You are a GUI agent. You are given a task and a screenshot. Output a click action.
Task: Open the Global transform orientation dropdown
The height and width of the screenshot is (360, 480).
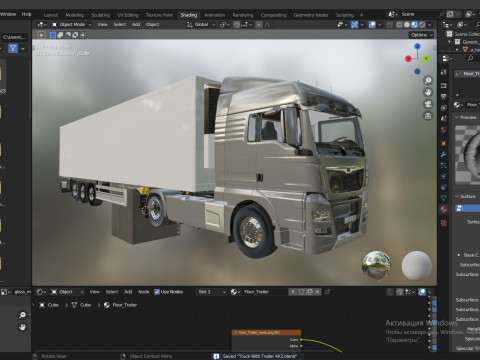[201, 24]
